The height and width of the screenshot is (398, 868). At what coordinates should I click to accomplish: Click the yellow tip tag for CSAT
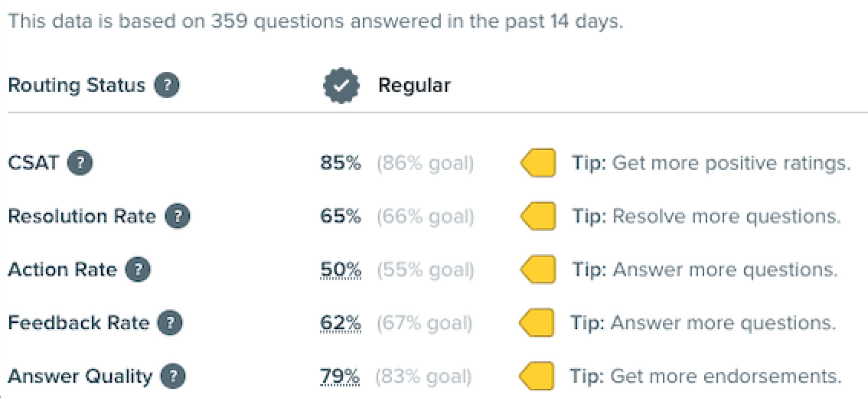(x=537, y=163)
